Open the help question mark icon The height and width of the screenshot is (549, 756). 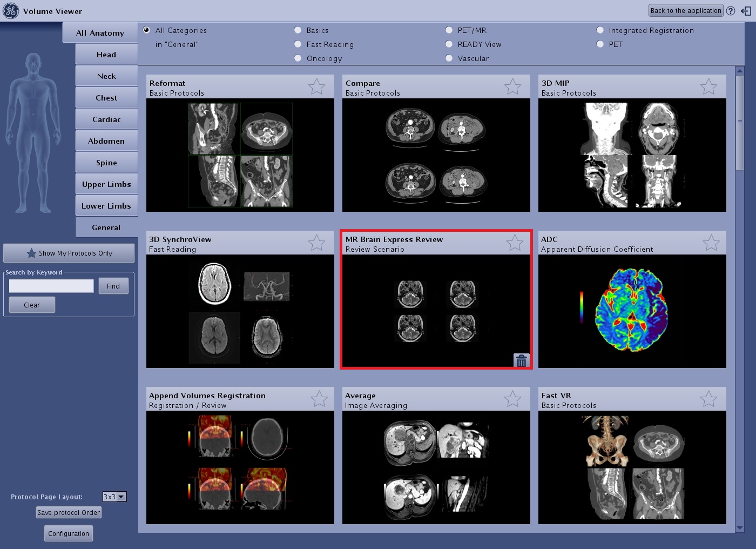tap(731, 11)
